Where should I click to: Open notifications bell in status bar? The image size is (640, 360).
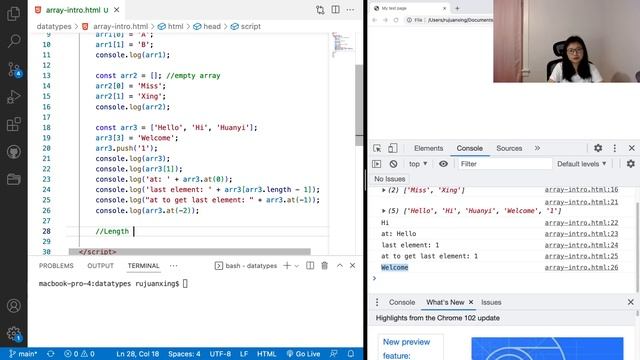click(351, 354)
